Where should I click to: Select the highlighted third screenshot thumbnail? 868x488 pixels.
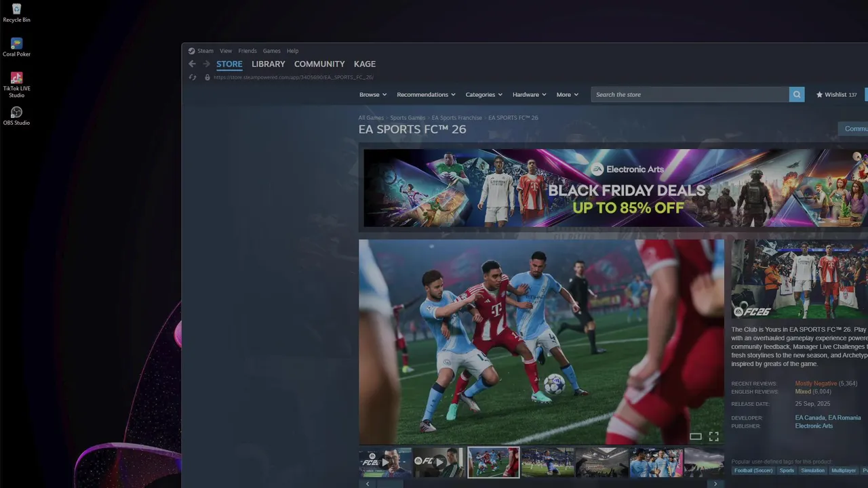pyautogui.click(x=494, y=462)
